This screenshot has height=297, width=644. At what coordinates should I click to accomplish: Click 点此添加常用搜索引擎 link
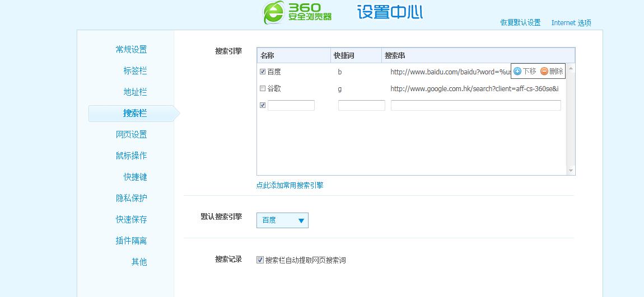click(290, 185)
